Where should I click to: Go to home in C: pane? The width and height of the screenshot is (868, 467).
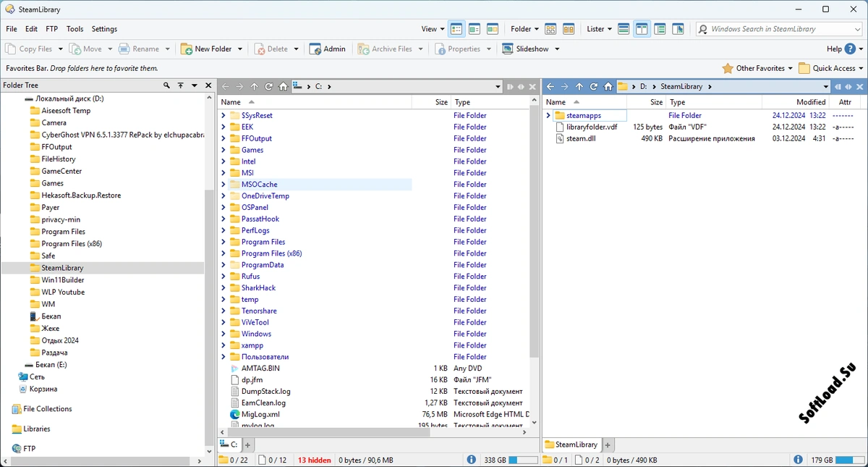pos(284,86)
